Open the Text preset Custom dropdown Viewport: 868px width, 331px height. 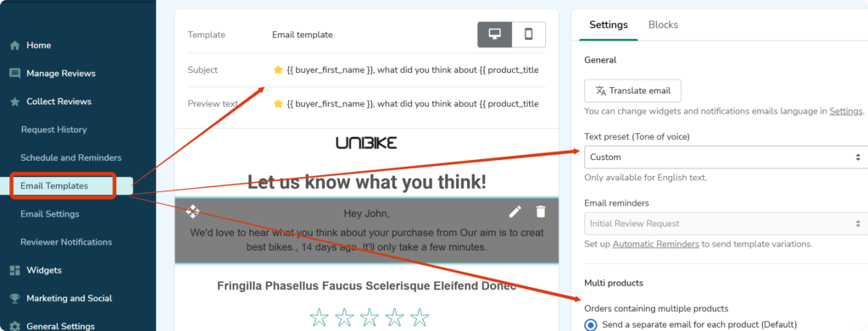click(726, 157)
